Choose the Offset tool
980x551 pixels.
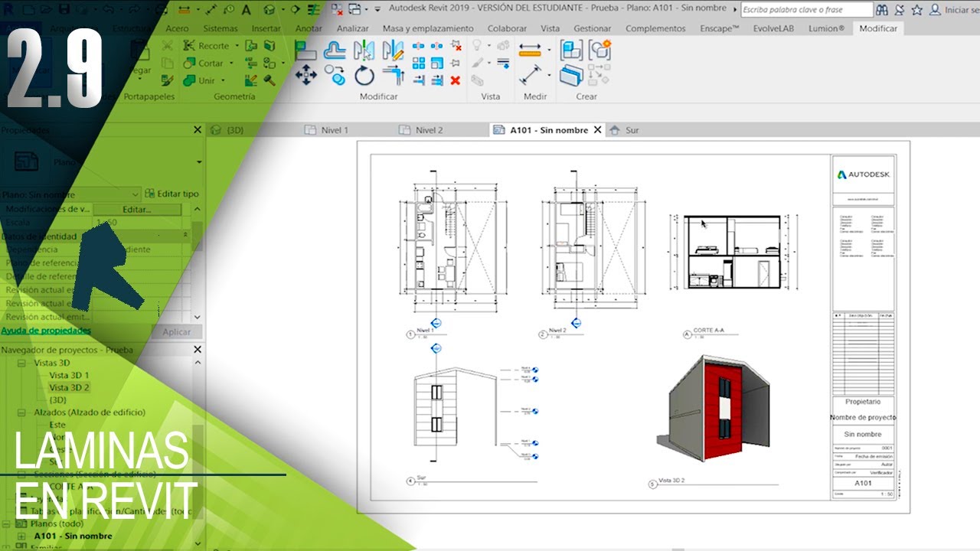click(334, 51)
